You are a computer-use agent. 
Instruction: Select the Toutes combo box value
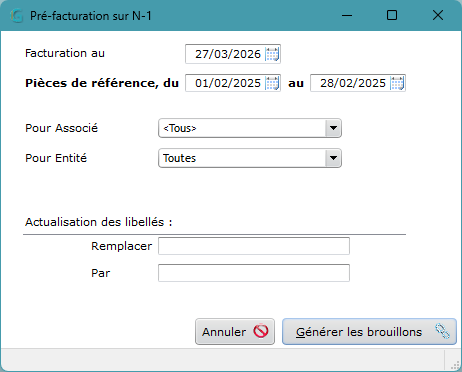pyautogui.click(x=250, y=158)
